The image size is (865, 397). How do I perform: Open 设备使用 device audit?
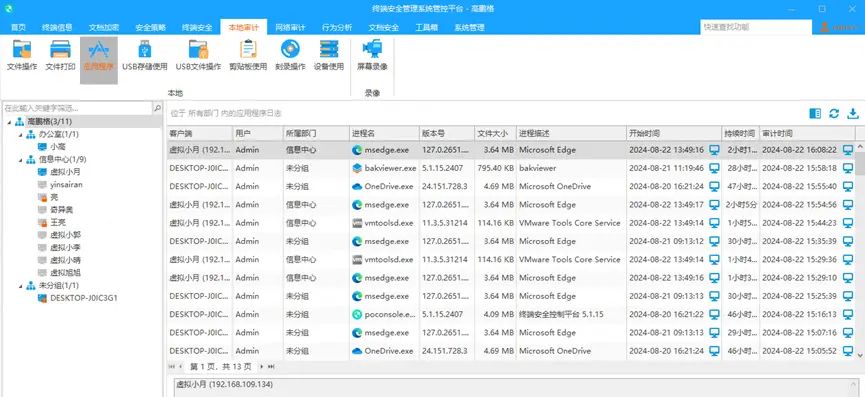[329, 56]
